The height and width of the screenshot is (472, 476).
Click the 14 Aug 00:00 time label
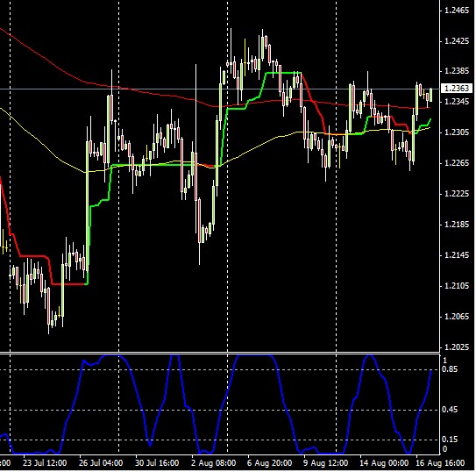(x=384, y=463)
